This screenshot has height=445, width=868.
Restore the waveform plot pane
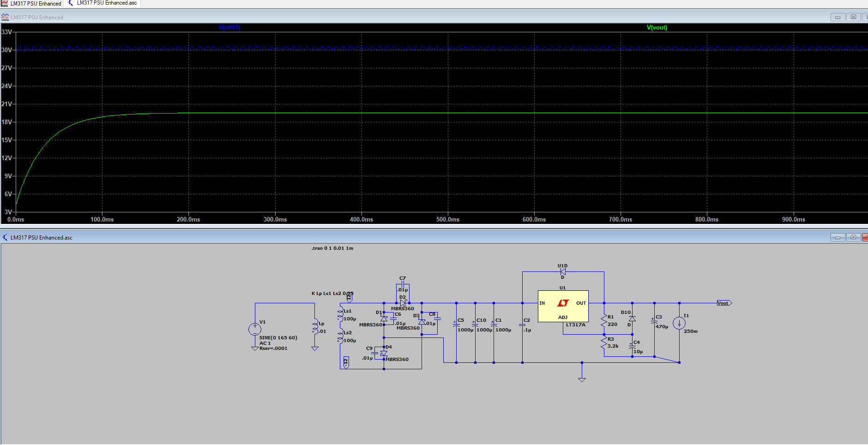click(853, 17)
